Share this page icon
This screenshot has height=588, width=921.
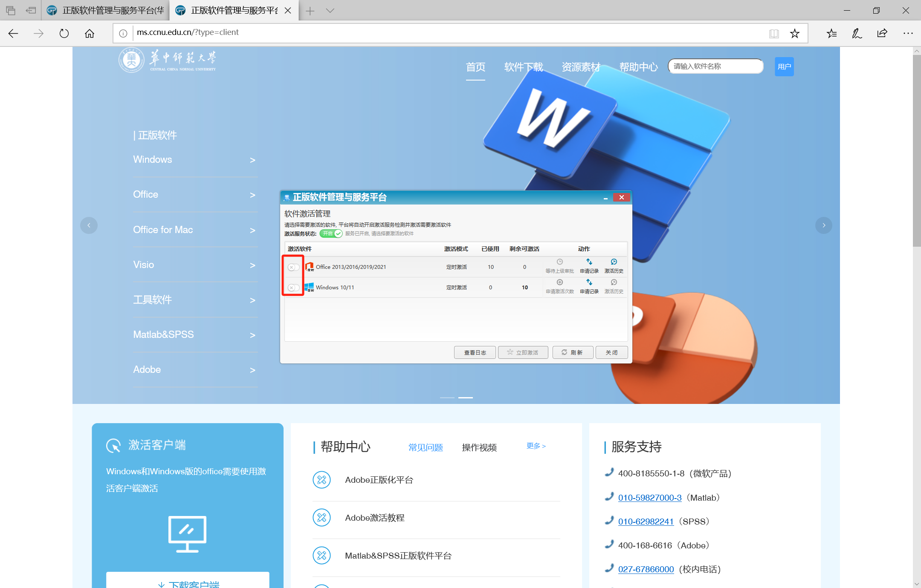click(x=882, y=33)
